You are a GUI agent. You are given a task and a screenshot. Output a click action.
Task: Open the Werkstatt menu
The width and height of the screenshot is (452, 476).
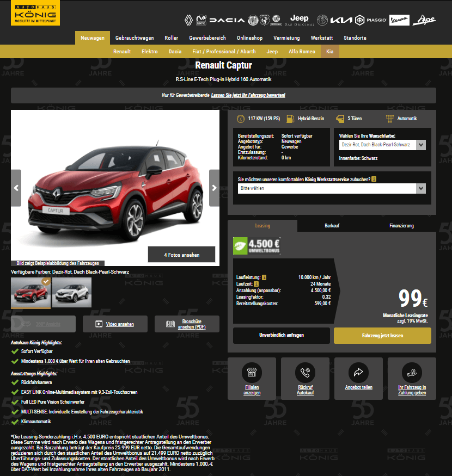322,38
